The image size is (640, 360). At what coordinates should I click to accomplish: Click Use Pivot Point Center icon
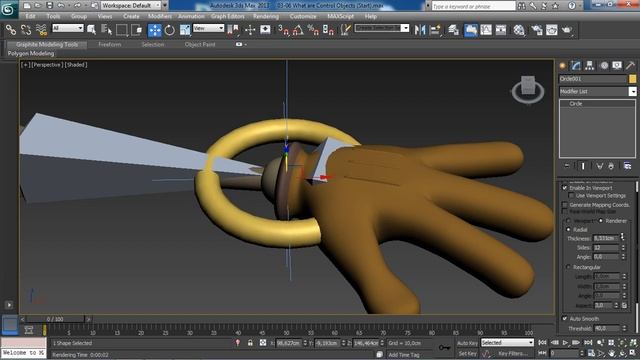[x=233, y=30]
